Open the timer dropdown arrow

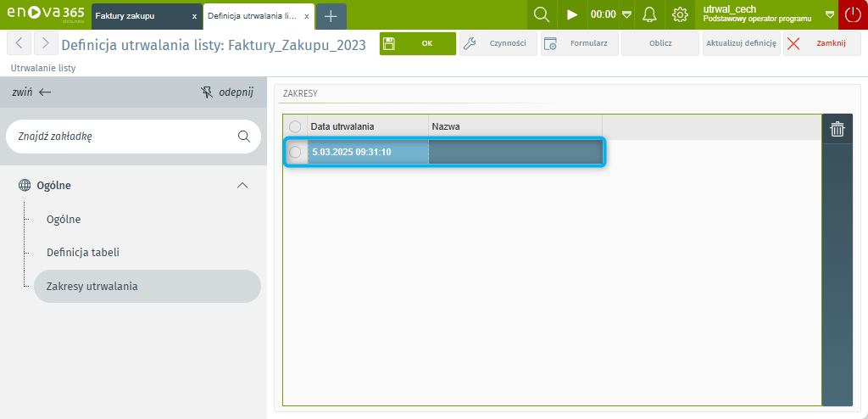[626, 14]
